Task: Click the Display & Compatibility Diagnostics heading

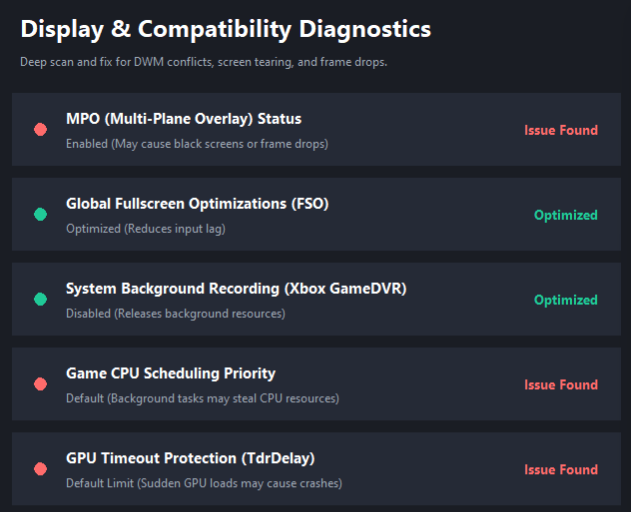Action: pyautogui.click(x=226, y=29)
